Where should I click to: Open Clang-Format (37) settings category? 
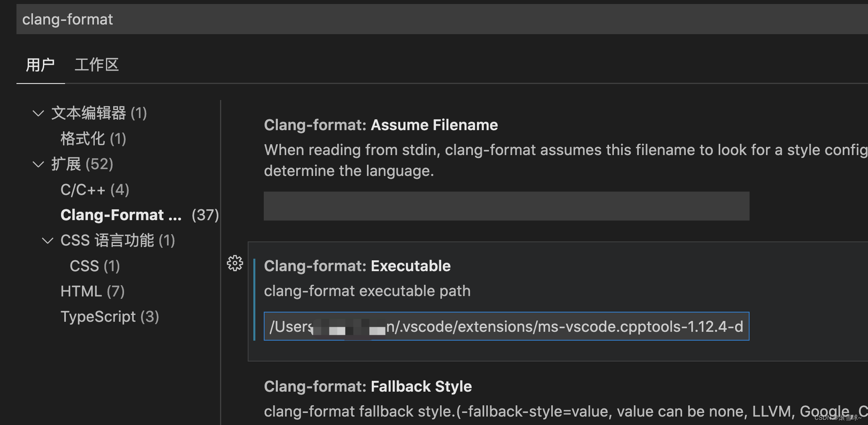pos(140,215)
